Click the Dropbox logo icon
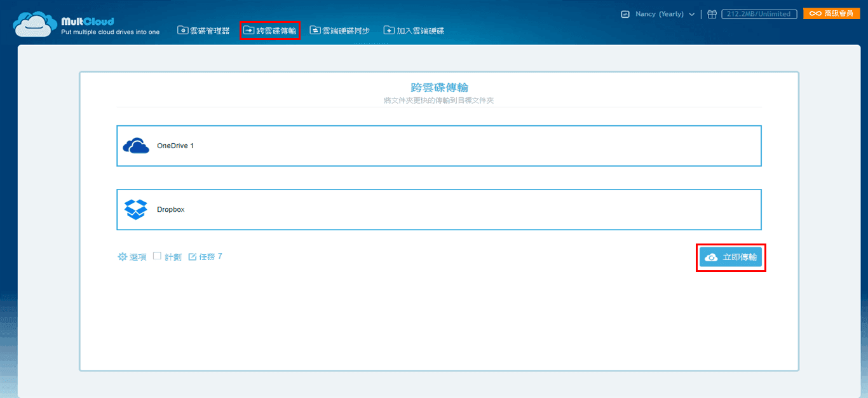The image size is (868, 398). 135,209
